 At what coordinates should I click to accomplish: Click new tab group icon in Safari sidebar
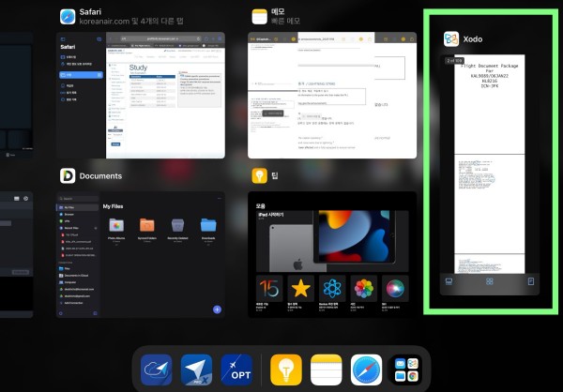tap(99, 39)
